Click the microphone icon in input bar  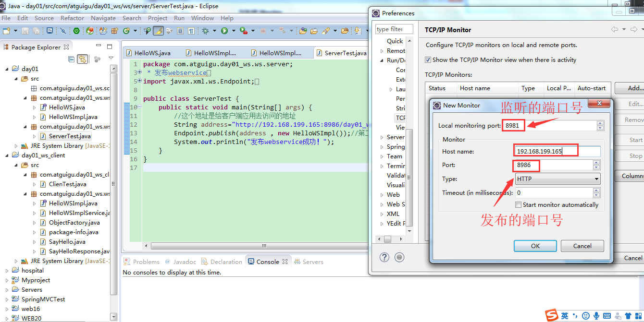(596, 316)
